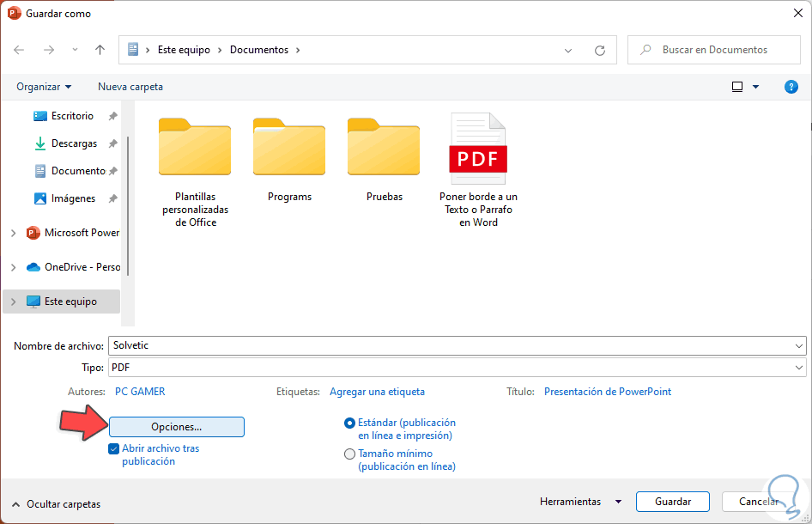Click the Opciones button
This screenshot has width=812, height=524.
(176, 426)
